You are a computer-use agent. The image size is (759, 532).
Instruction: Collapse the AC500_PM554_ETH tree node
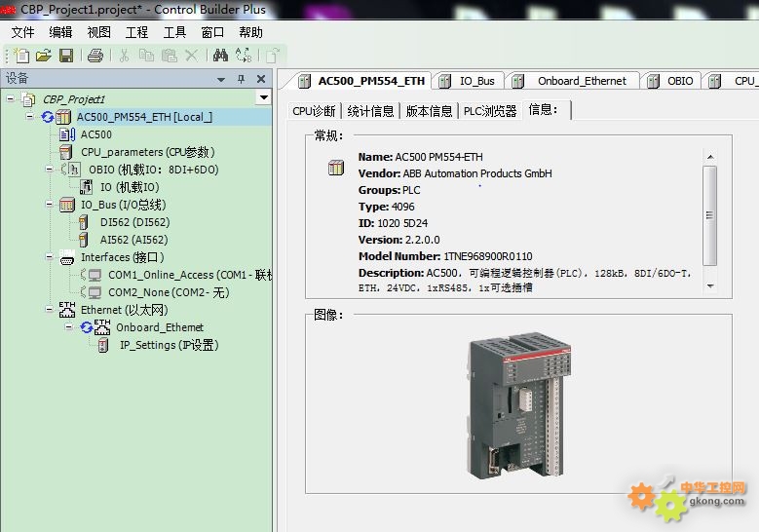(x=30, y=116)
